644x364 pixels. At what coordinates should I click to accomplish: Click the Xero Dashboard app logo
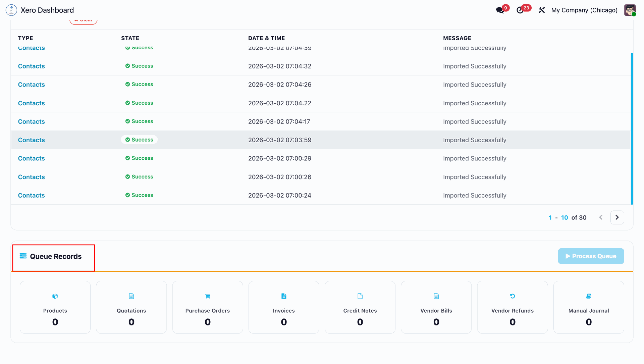pyautogui.click(x=11, y=10)
